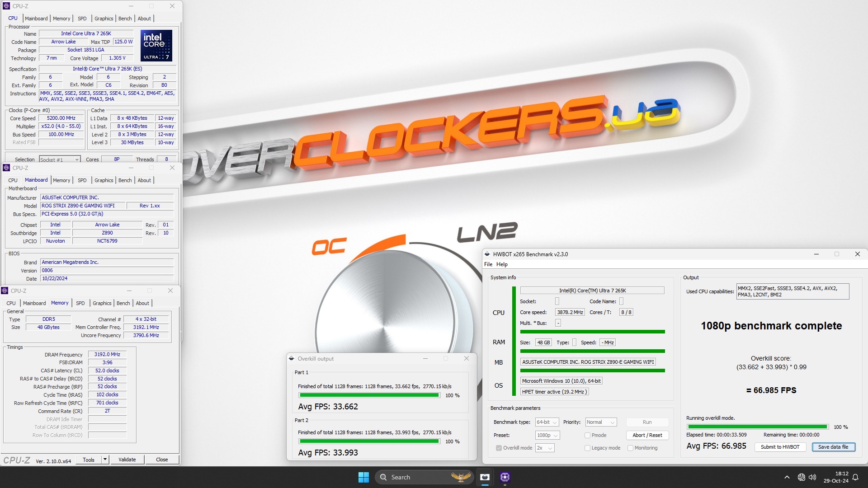Toggle the Overkill mode checkbox

click(499, 448)
